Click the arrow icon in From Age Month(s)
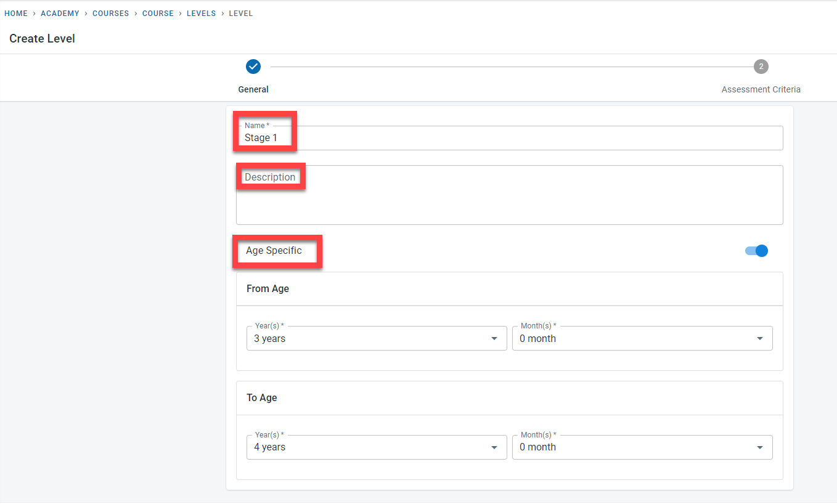Image resolution: width=837 pixels, height=504 pixels. click(759, 338)
